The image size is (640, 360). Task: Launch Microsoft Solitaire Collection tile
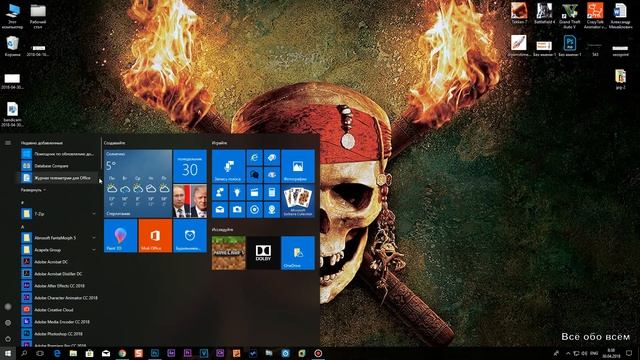coord(298,201)
